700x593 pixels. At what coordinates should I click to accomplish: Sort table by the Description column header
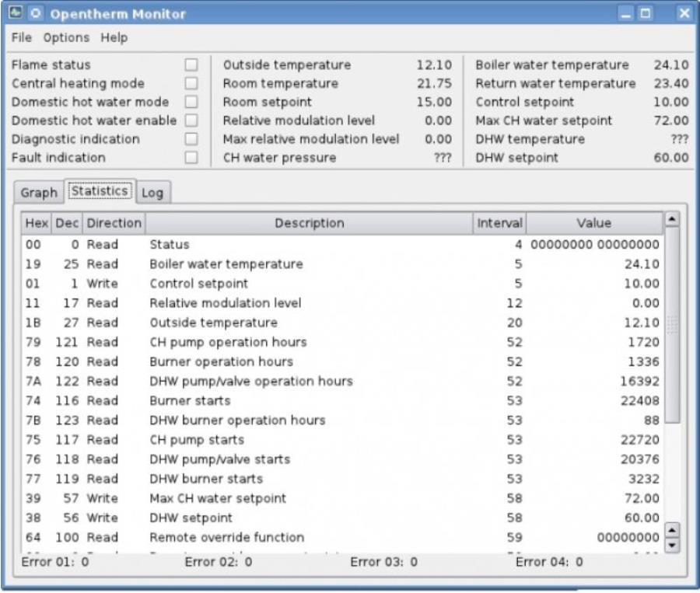point(309,223)
